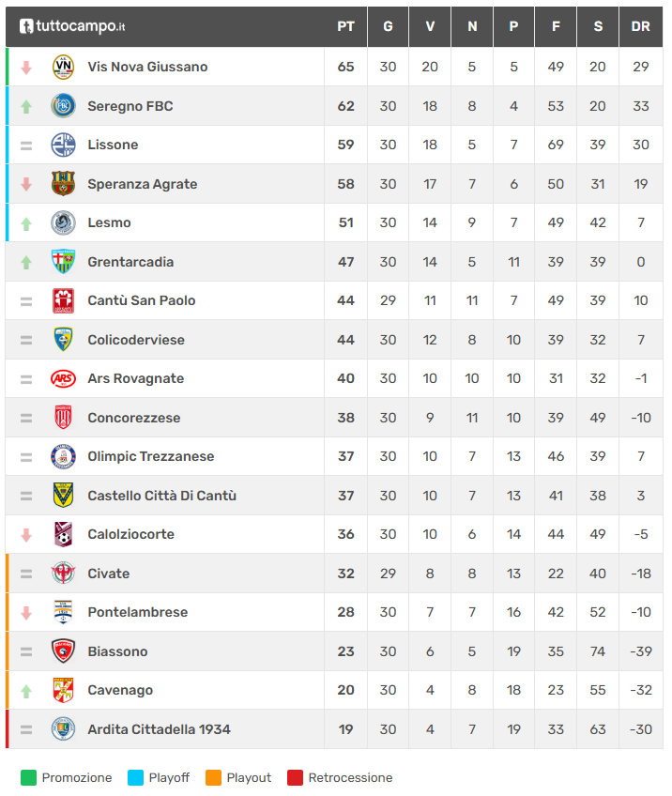Click the red down arrow beside Calolziocorte

click(x=26, y=535)
